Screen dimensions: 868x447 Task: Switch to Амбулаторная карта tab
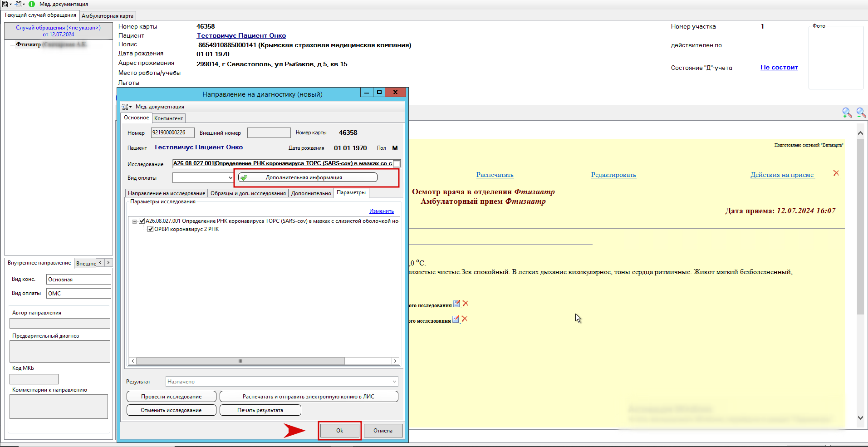click(108, 16)
